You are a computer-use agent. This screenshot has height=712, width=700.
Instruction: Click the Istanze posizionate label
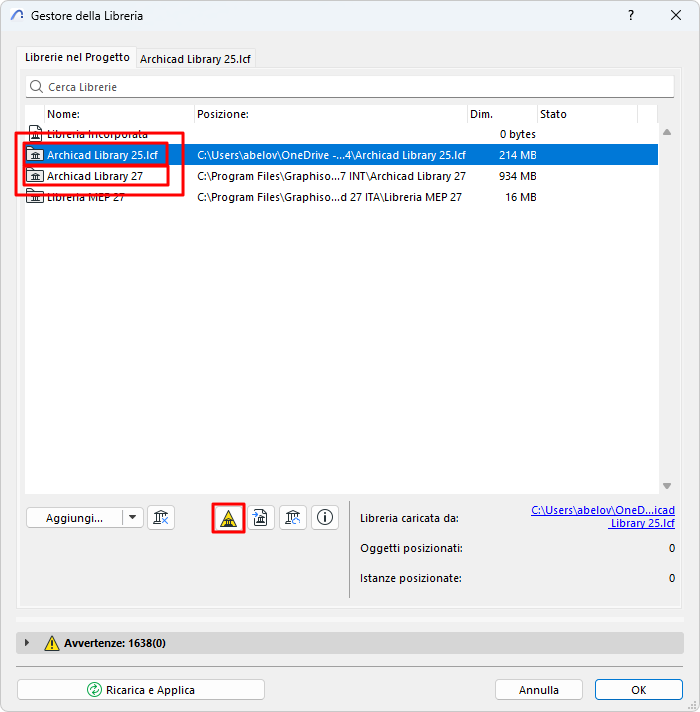(x=411, y=578)
